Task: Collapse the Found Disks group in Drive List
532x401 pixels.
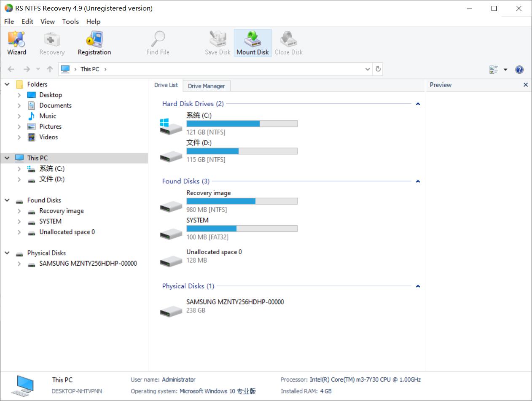Action: click(x=418, y=181)
